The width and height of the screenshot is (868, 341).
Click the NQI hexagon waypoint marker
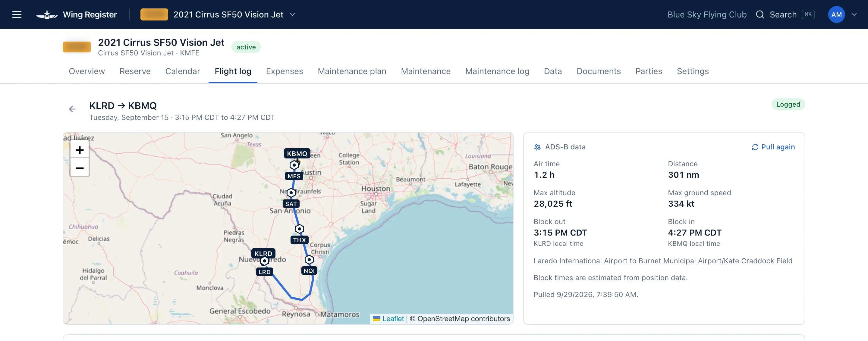(309, 260)
